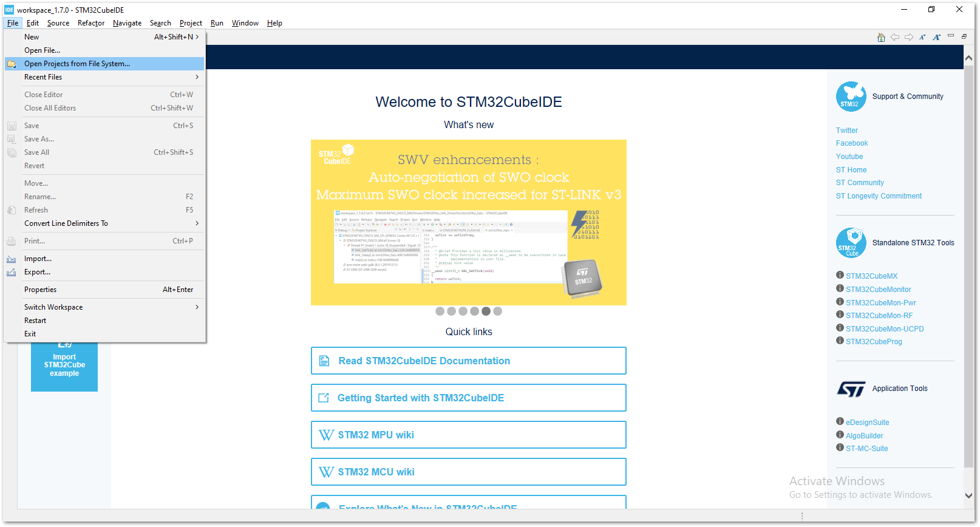This screenshot has height=527, width=980.
Task: Click the SWV enhancements banner image
Action: point(469,223)
